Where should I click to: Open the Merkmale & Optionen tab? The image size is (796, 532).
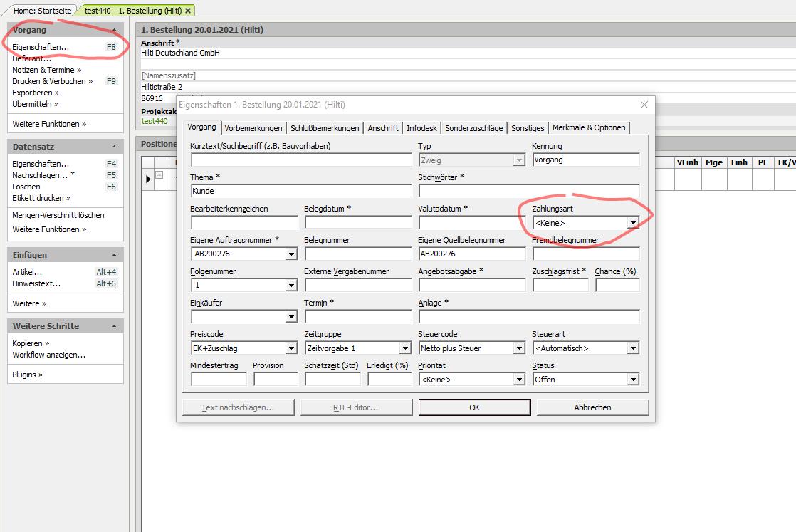pyautogui.click(x=589, y=127)
